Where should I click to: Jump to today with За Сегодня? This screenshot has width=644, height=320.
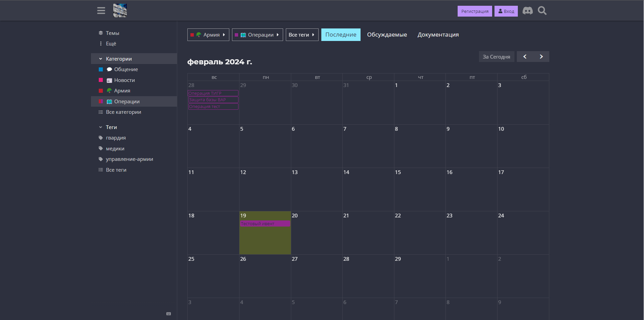pyautogui.click(x=497, y=57)
